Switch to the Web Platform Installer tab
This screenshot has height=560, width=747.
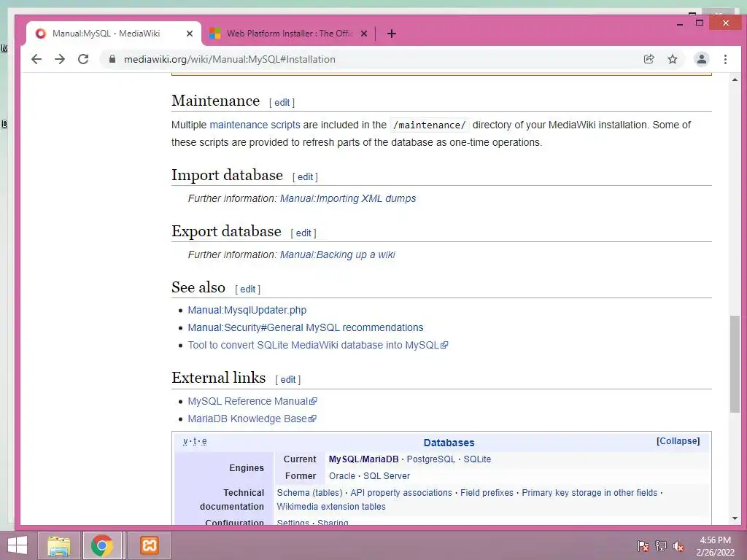click(289, 34)
